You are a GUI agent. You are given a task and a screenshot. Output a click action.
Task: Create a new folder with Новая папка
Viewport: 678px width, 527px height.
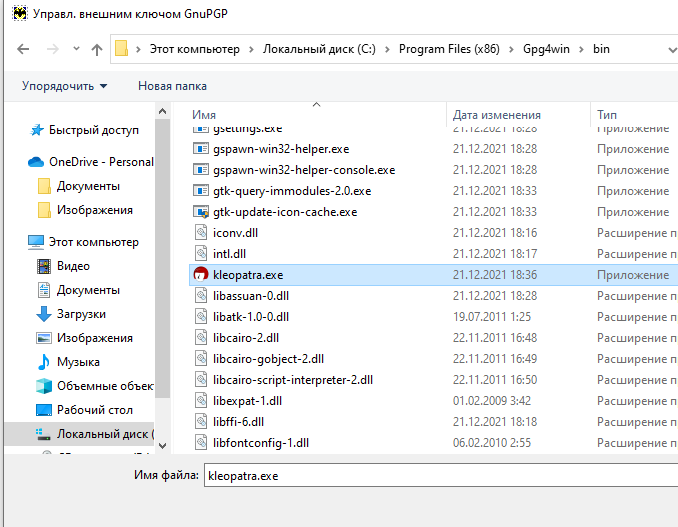173,86
